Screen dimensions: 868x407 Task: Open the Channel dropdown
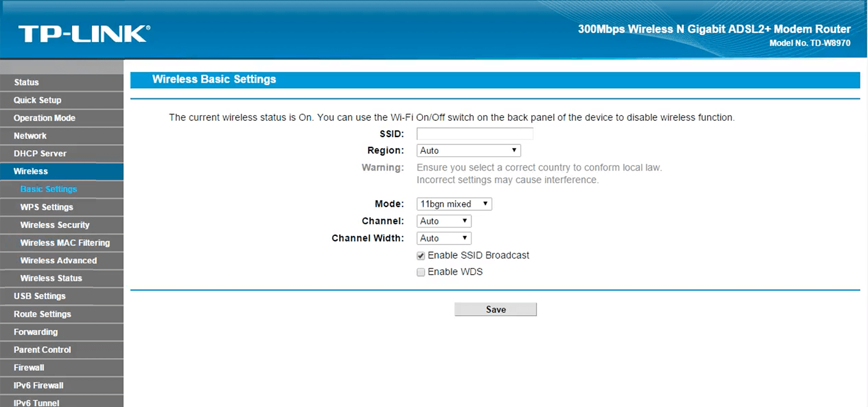tap(443, 221)
